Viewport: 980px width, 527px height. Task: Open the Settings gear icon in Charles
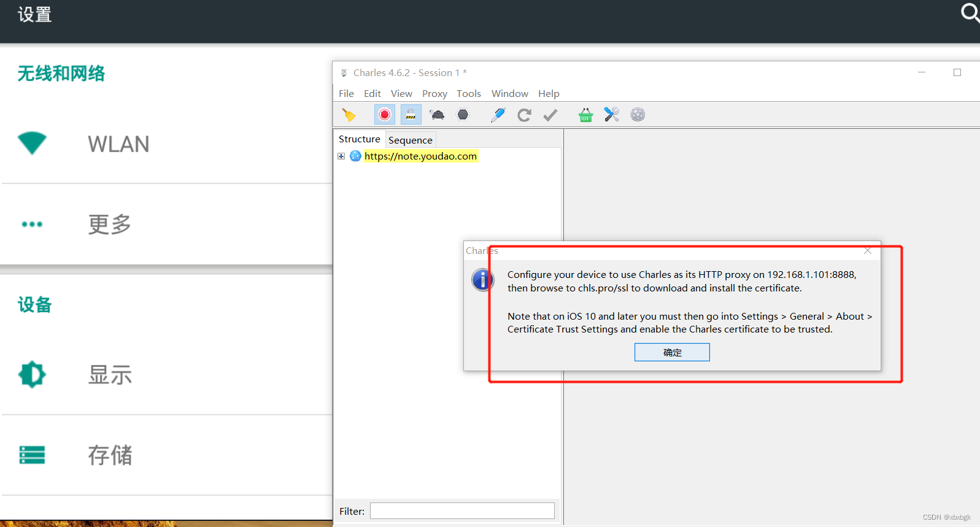point(638,115)
